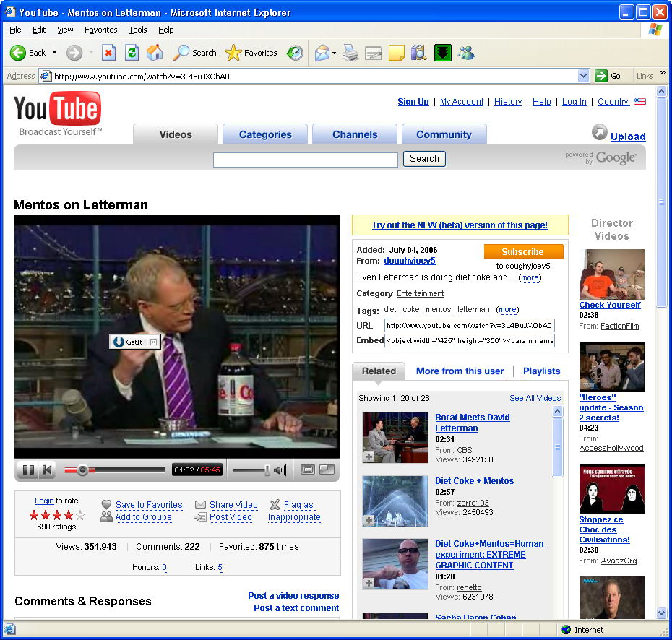Expand the Links toolbar chevron
Viewport: 672px width, 640px height.
point(663,73)
